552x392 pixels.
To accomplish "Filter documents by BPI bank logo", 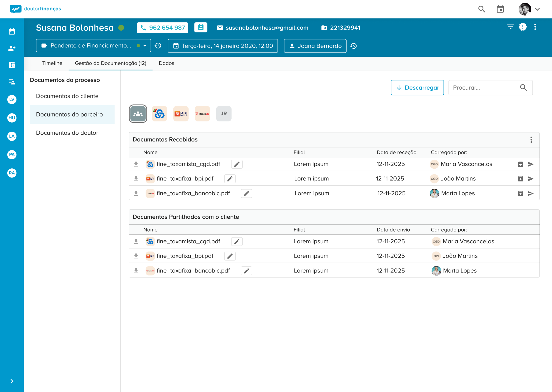I will pyautogui.click(x=181, y=114).
